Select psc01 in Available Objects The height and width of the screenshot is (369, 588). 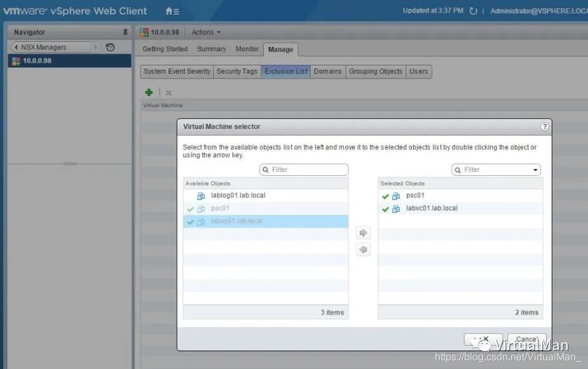266,208
